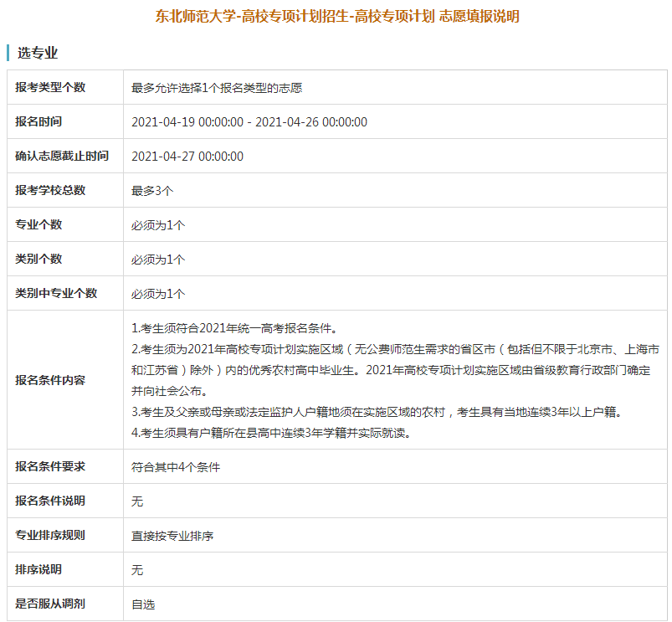The image size is (672, 622).
Task: Select the 确认志愿截止时间 label
Action: pos(62,156)
